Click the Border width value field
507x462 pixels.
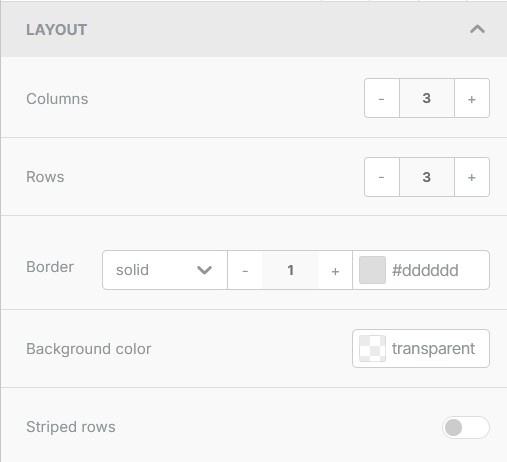pos(290,270)
